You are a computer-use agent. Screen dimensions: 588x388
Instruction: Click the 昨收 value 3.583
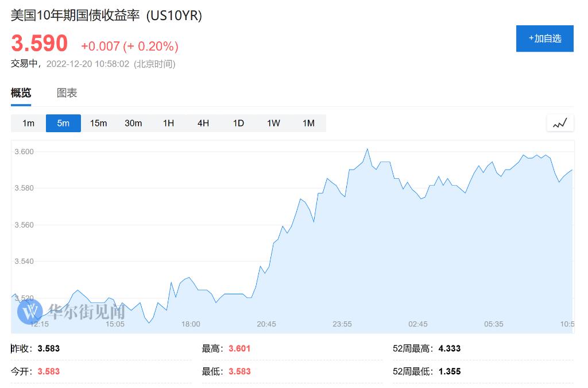pyautogui.click(x=49, y=348)
